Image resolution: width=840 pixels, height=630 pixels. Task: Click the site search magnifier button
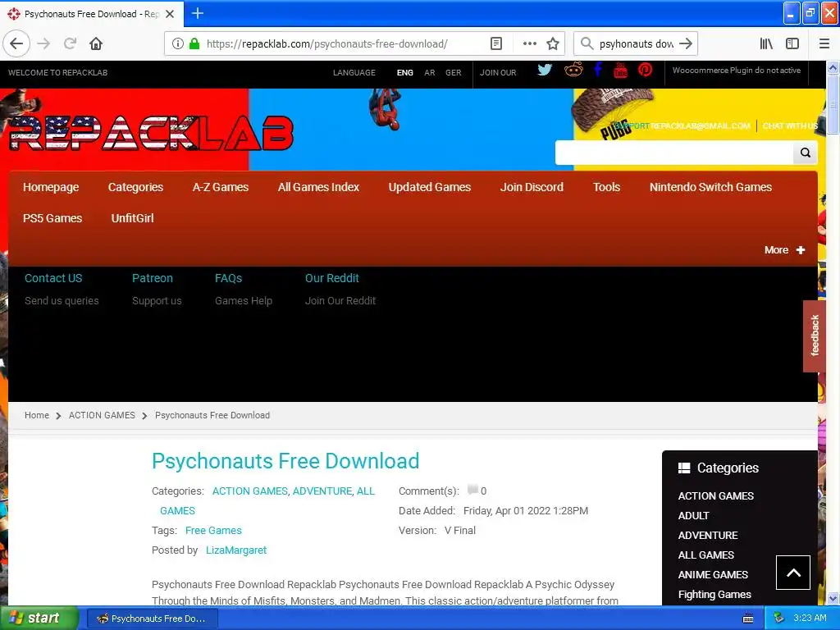806,153
